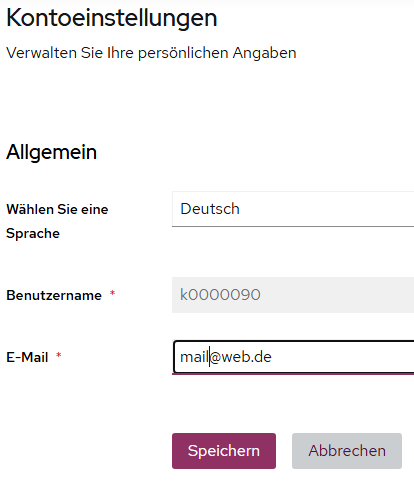Viewport: 414px width, 483px height.
Task: Click the Allgemein section heading
Action: click(51, 152)
